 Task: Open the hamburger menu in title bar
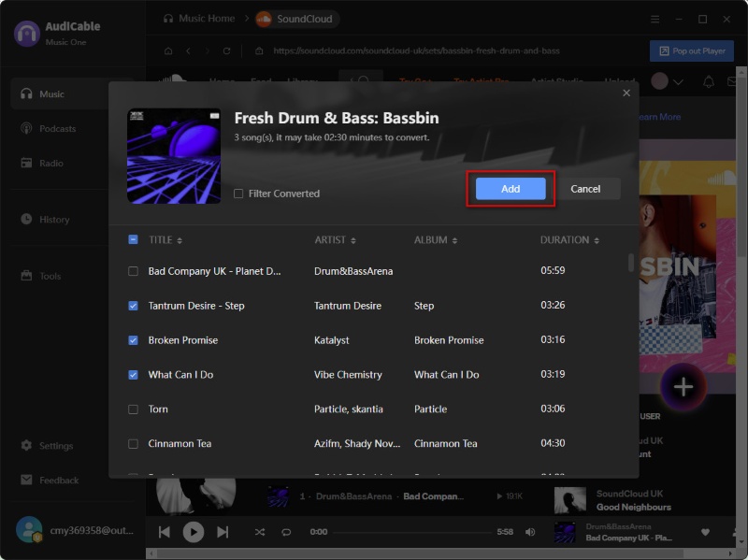(x=655, y=19)
